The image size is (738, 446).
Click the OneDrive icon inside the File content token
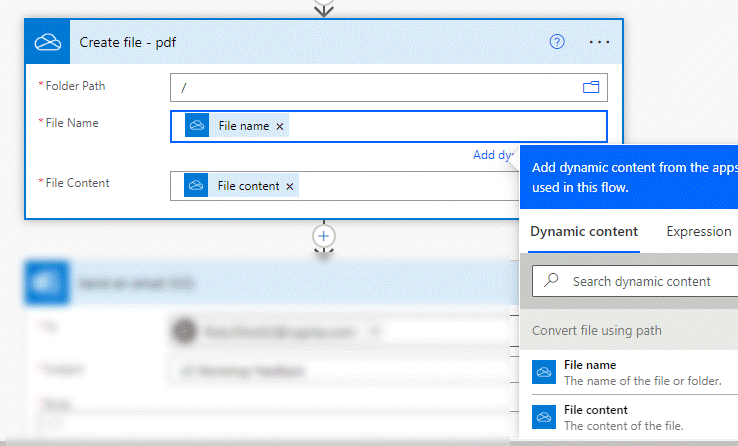point(196,186)
